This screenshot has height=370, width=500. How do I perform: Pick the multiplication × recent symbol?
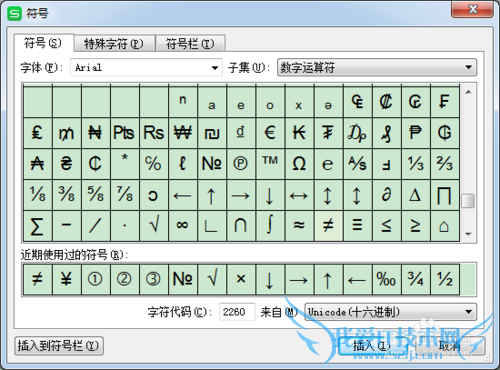click(x=241, y=279)
